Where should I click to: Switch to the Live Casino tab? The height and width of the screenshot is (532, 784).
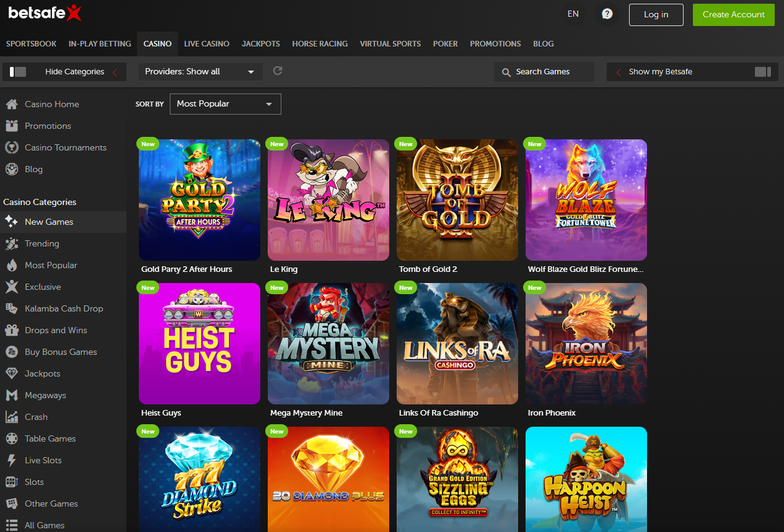(206, 44)
